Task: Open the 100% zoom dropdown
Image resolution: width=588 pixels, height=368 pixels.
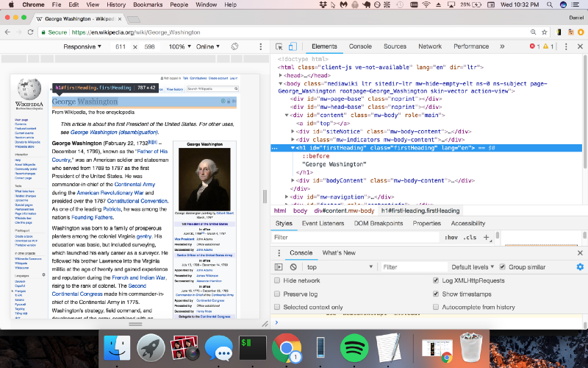Action: [x=179, y=46]
